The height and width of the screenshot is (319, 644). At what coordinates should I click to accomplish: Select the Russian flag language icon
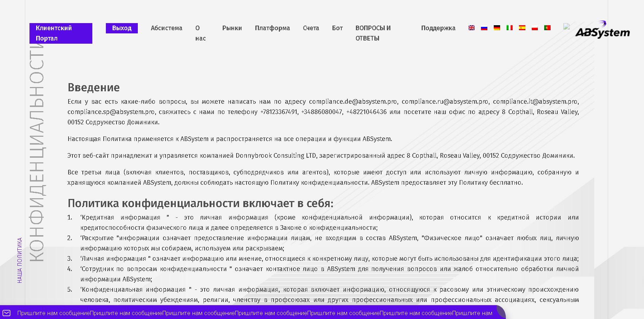tap(484, 28)
